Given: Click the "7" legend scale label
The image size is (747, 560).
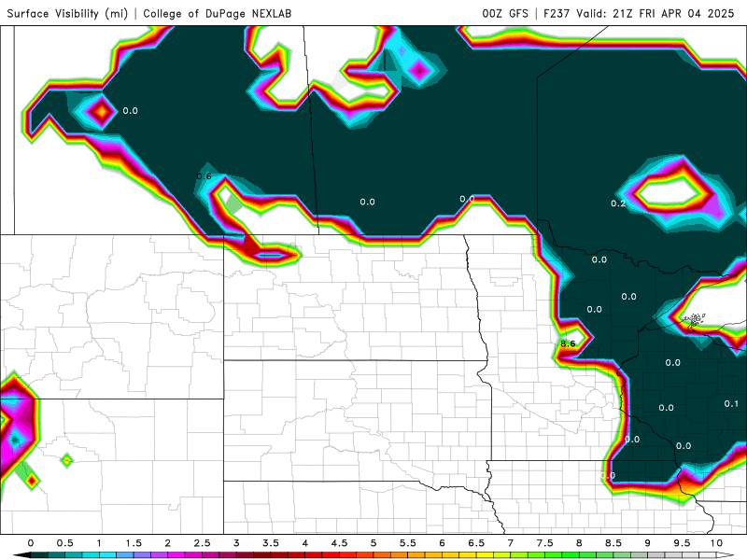Looking at the screenshot, I should 511,543.
